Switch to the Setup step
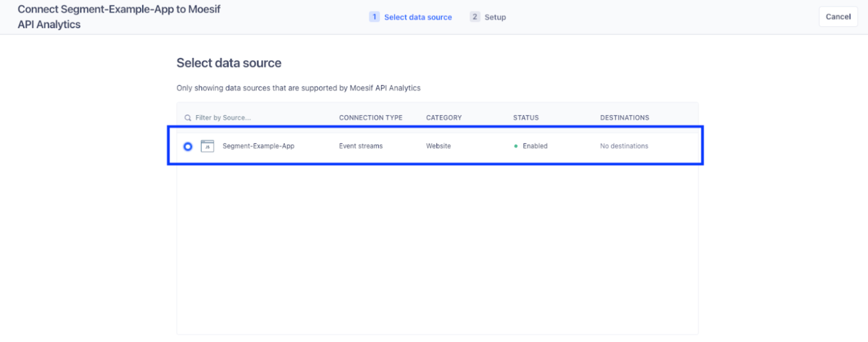Image resolution: width=868 pixels, height=342 pixels. point(495,17)
